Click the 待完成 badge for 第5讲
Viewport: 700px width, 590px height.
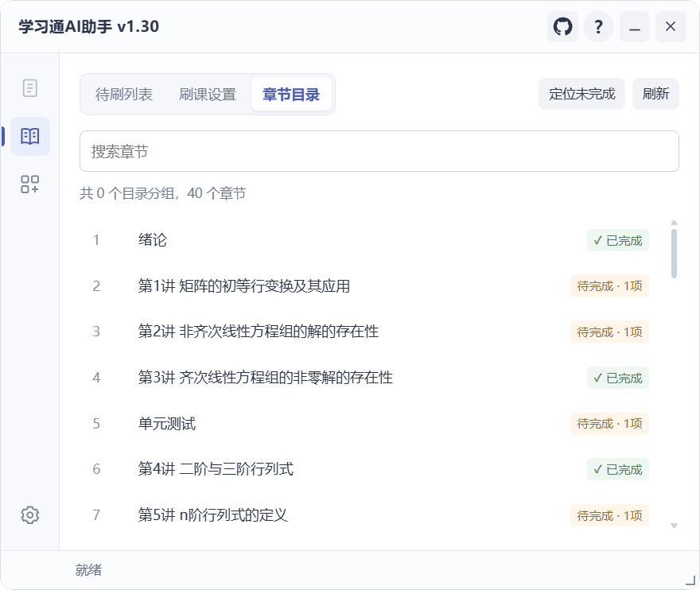(x=609, y=515)
